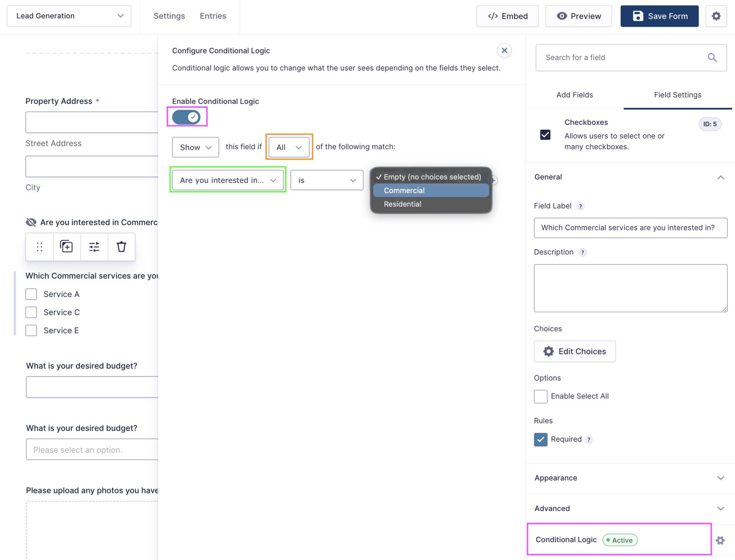735x560 pixels.
Task: Uncheck the Required rule checkbox
Action: (541, 439)
